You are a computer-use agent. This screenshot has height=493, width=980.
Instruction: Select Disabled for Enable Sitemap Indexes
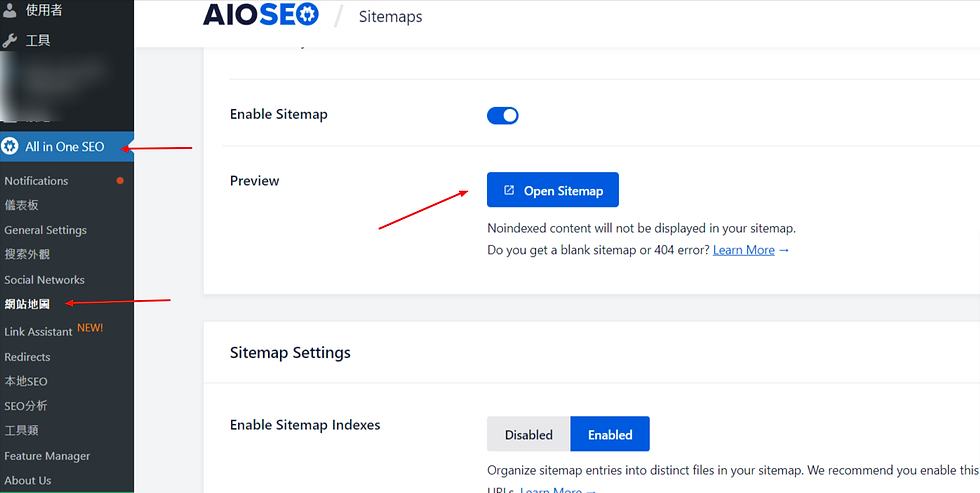[529, 434]
